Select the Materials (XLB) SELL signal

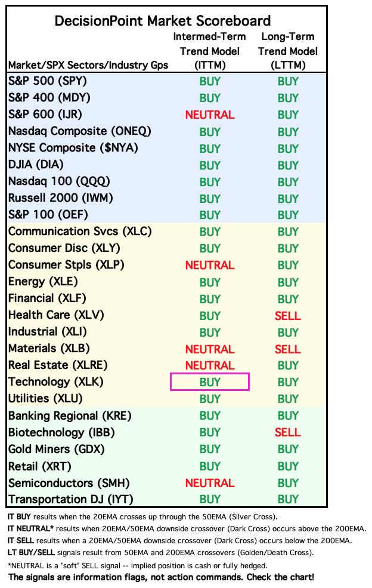click(x=288, y=349)
